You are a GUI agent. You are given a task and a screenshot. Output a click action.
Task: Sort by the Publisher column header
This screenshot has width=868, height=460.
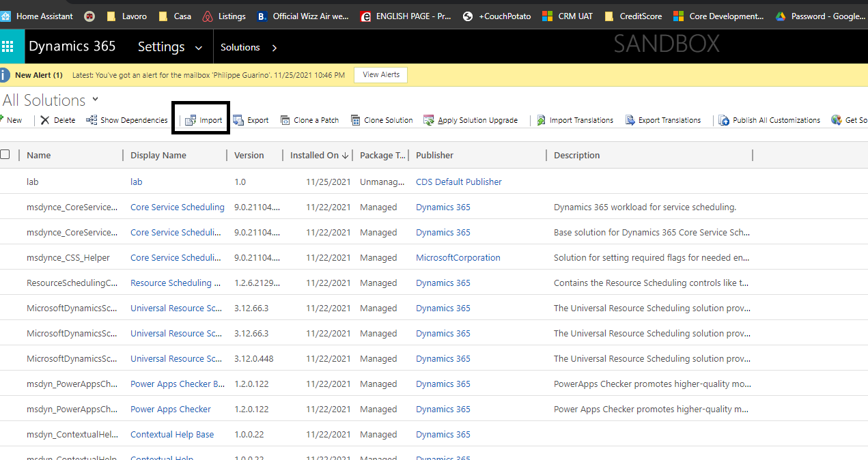point(435,155)
